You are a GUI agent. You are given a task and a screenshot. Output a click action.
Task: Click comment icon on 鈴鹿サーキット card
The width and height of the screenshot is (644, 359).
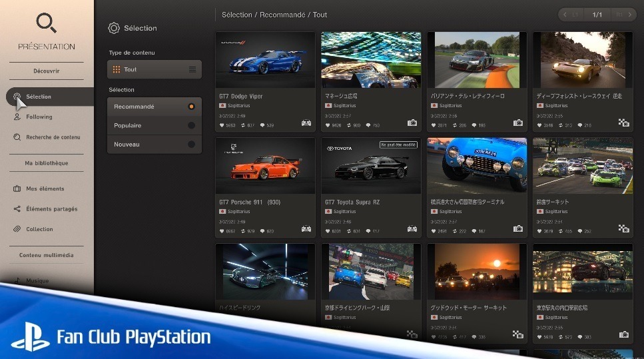click(580, 231)
